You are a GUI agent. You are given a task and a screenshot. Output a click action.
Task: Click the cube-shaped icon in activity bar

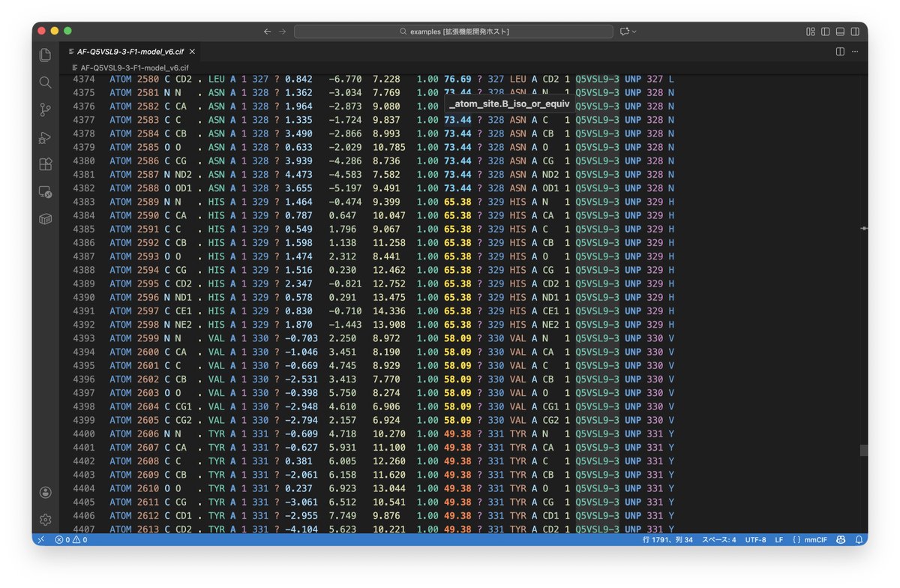point(45,219)
